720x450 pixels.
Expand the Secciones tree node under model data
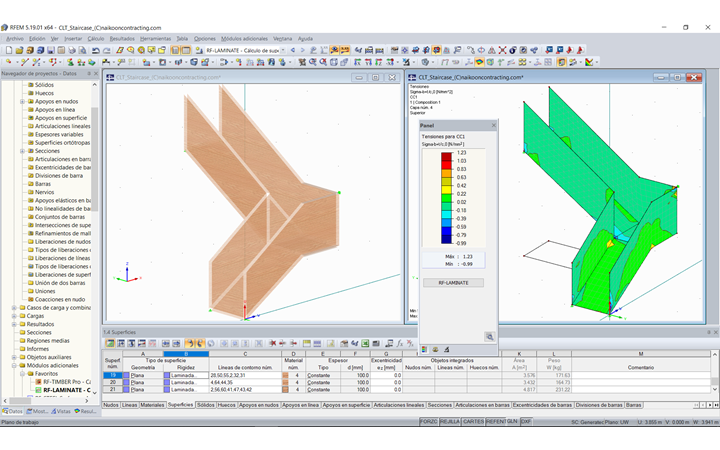coord(22,151)
